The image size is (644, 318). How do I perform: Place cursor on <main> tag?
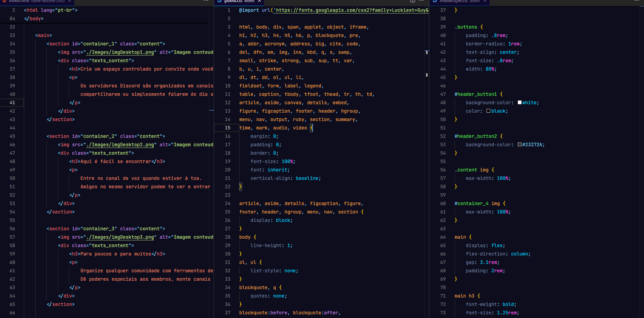coord(44,35)
